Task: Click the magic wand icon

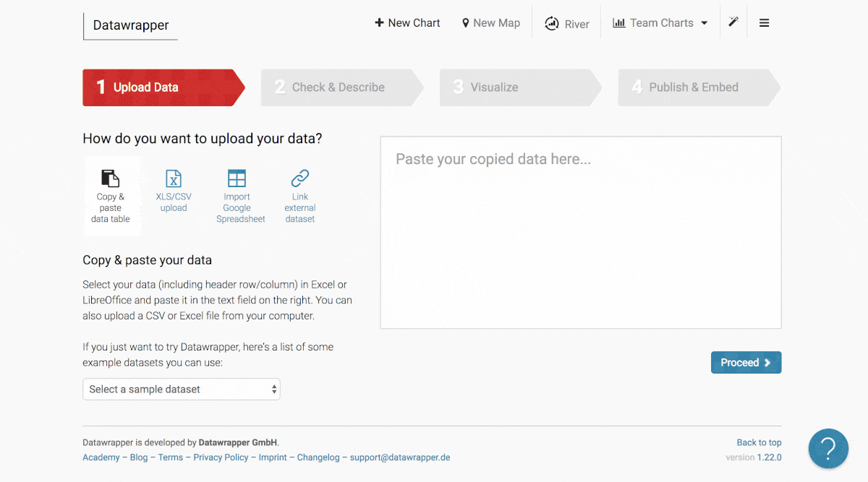Action: pos(733,22)
